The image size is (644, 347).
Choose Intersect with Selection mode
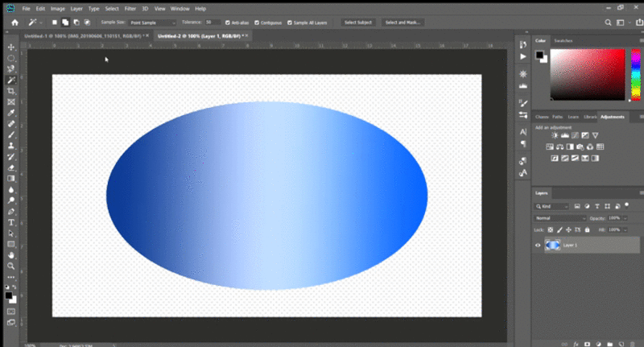[x=87, y=23]
